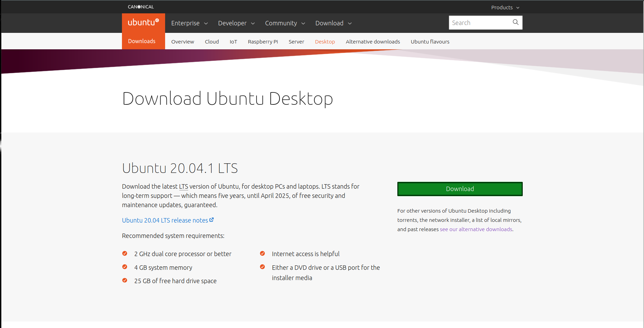Visit the Ubuntu flavours page
The height and width of the screenshot is (328, 644).
click(x=430, y=41)
